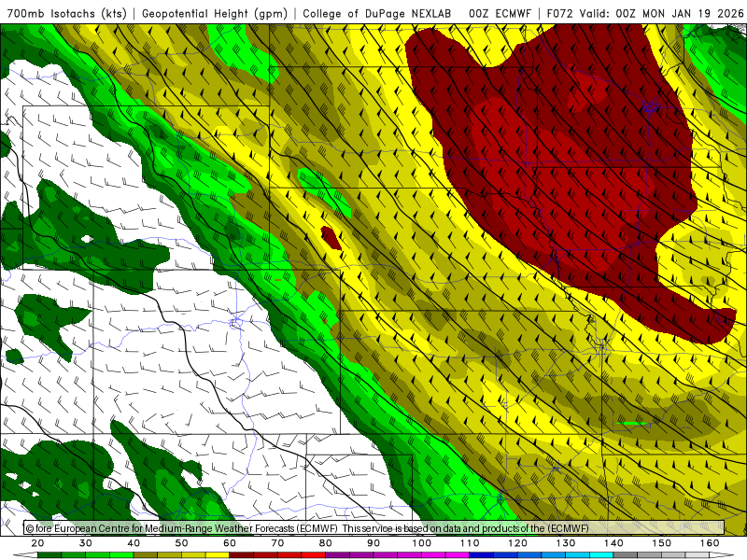Click the legend value 50
The width and height of the screenshot is (747, 560).
[181, 543]
